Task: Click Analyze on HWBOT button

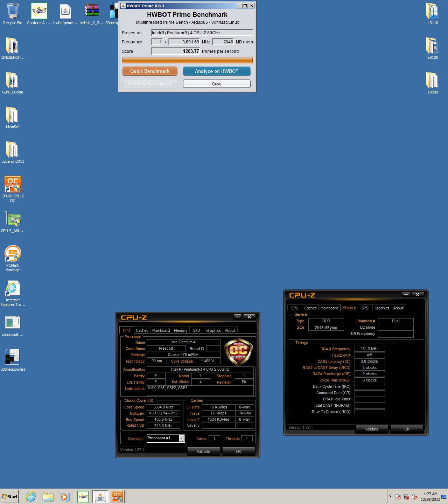Action: coord(217,71)
